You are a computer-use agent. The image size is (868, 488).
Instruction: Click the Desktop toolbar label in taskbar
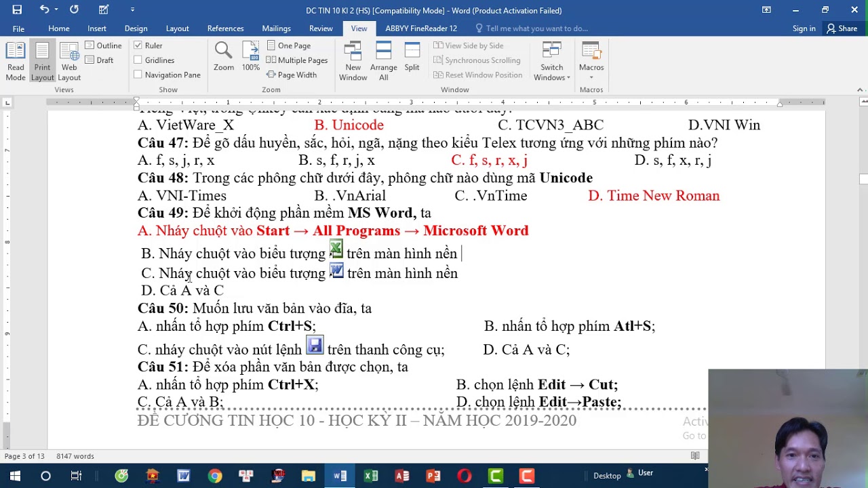pos(607,476)
